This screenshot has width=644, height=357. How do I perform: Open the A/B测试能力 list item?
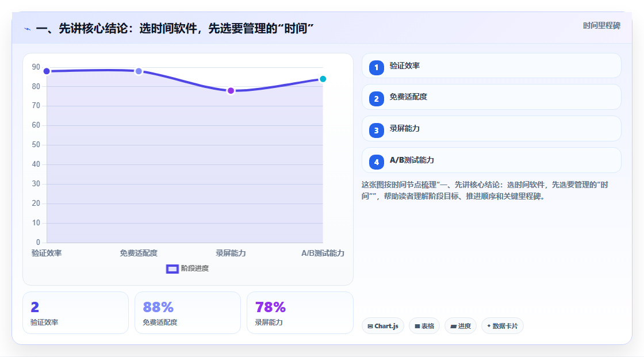(491, 160)
